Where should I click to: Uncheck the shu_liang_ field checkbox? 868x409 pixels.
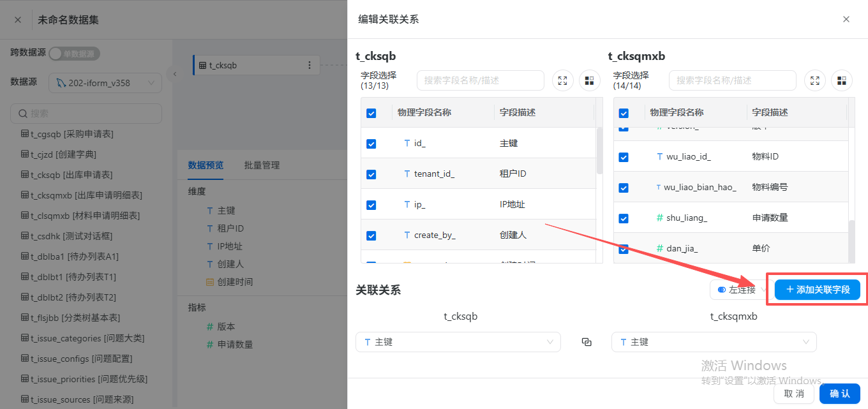624,218
